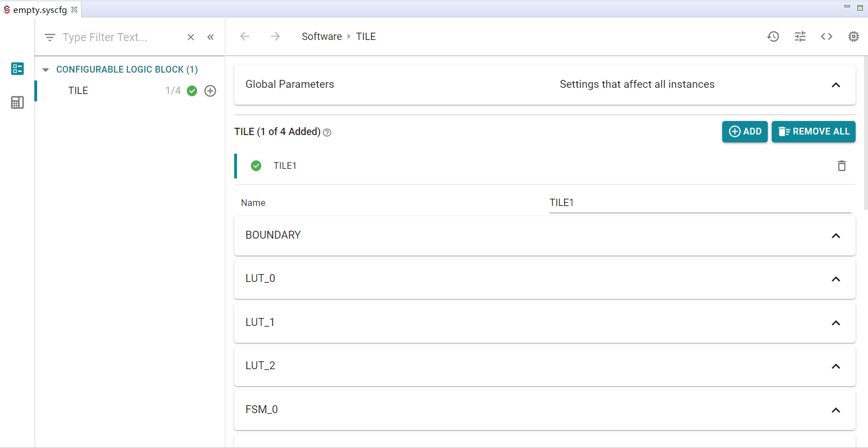Click the ADD button
Screen dimensions: 868x448
pos(744,132)
